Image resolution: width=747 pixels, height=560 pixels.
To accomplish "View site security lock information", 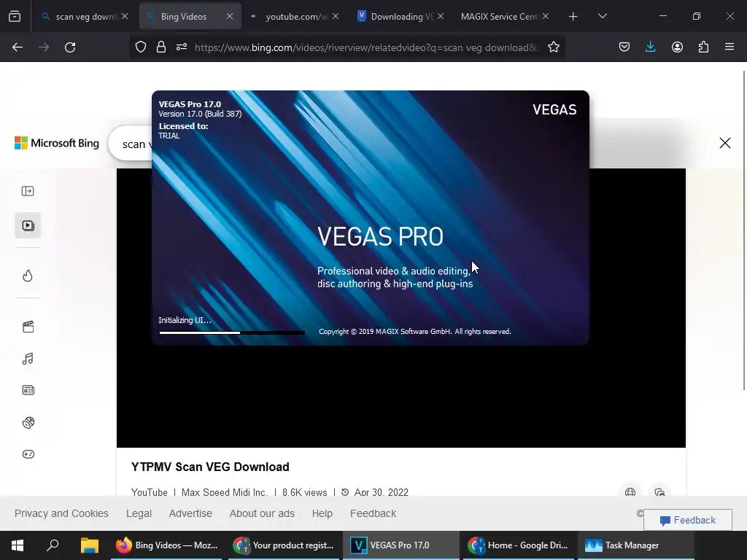I will [x=161, y=47].
